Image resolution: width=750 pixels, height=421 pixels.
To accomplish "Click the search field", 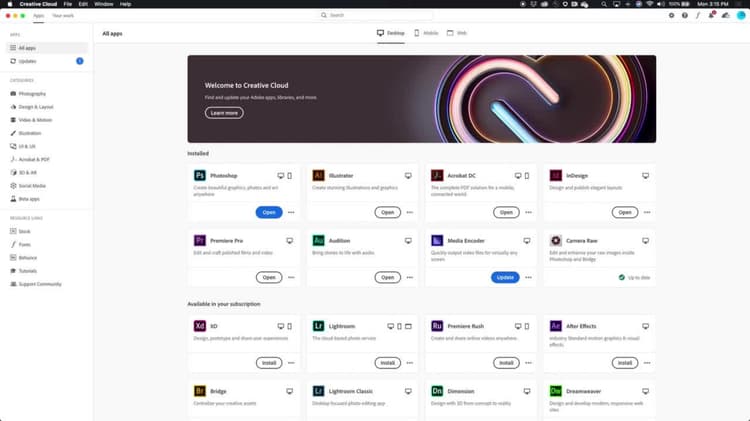I will pos(375,15).
